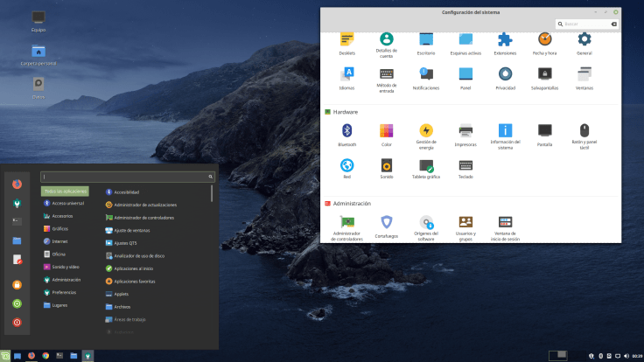644x362 pixels.
Task: Click the Buscar field in system settings
Action: coord(582,24)
